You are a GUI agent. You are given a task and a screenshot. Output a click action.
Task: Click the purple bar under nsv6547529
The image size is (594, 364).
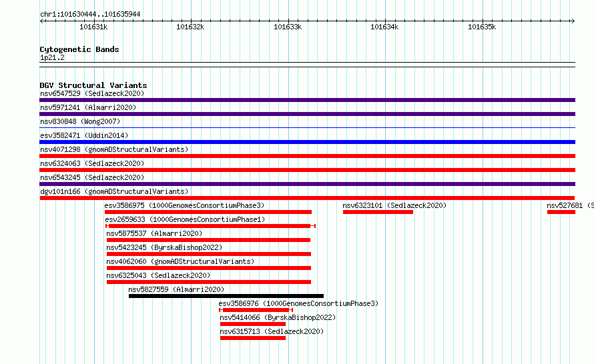pyautogui.click(x=307, y=100)
